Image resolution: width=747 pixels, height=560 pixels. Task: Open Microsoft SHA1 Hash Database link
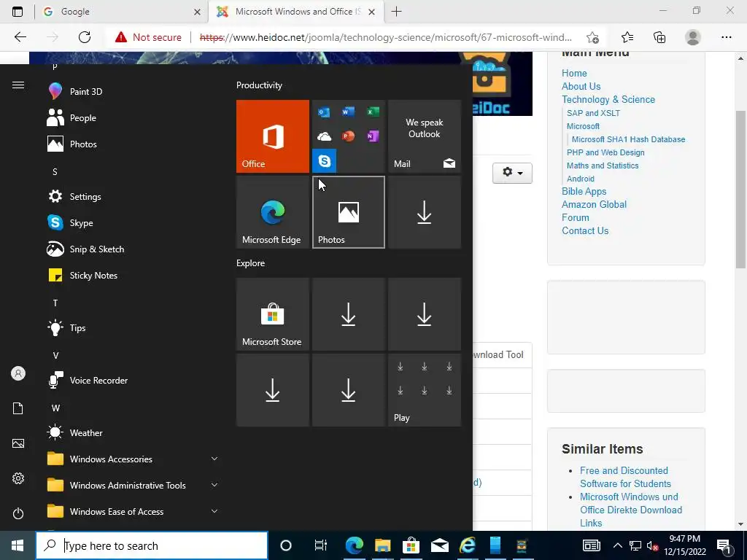point(628,139)
